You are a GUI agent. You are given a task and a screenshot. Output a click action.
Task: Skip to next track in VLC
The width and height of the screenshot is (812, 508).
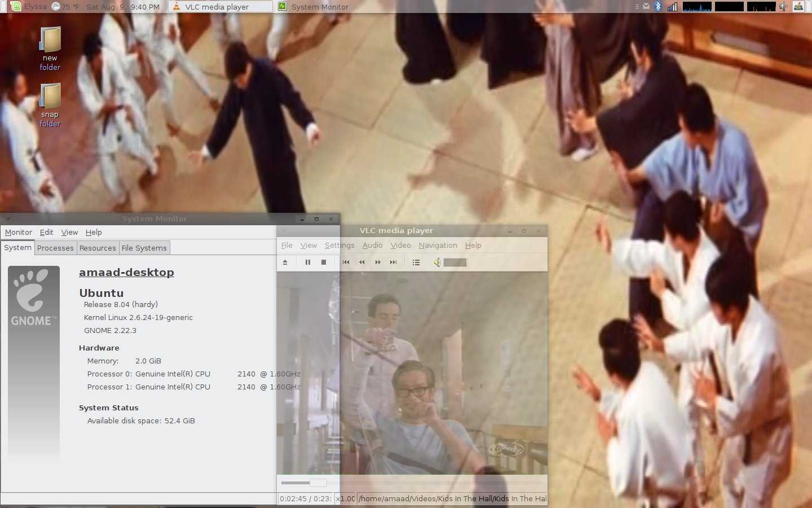pyautogui.click(x=394, y=262)
